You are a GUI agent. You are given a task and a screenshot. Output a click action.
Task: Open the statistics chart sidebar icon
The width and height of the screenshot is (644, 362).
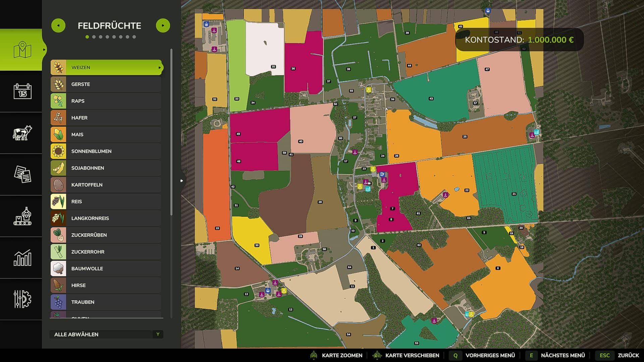[x=22, y=257]
